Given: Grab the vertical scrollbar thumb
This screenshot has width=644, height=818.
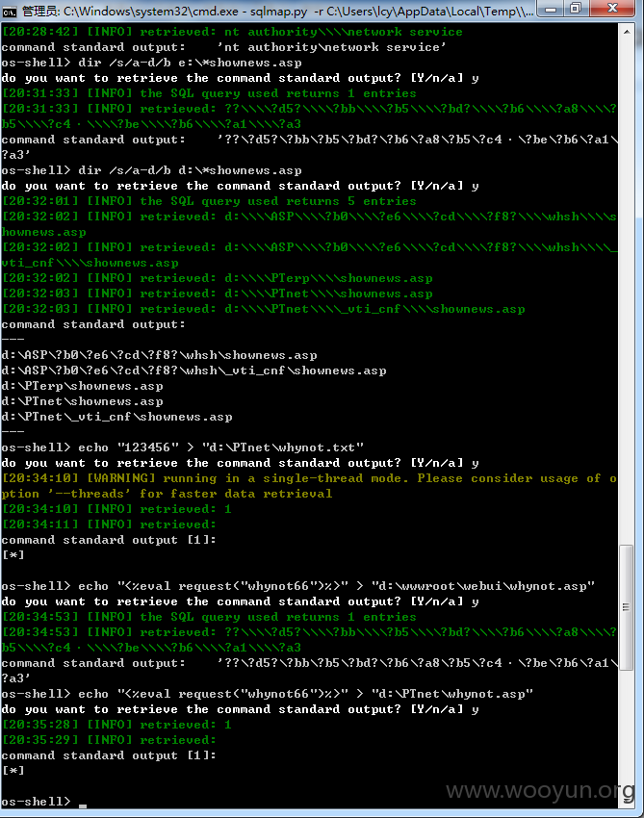Looking at the screenshot, I should [627, 608].
